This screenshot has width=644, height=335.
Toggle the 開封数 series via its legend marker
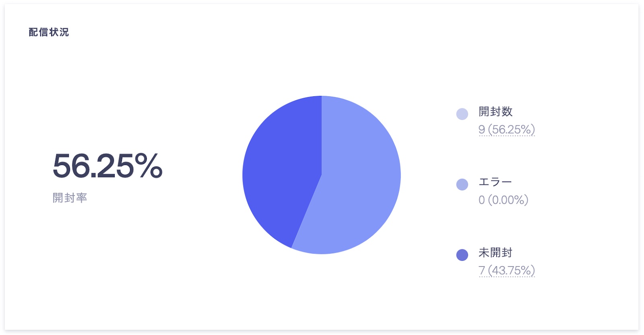462,114
